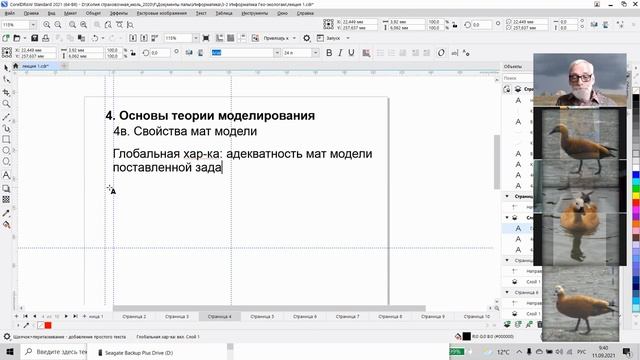Open the Эффекты menu
The height and width of the screenshot is (360, 640).
(x=119, y=13)
